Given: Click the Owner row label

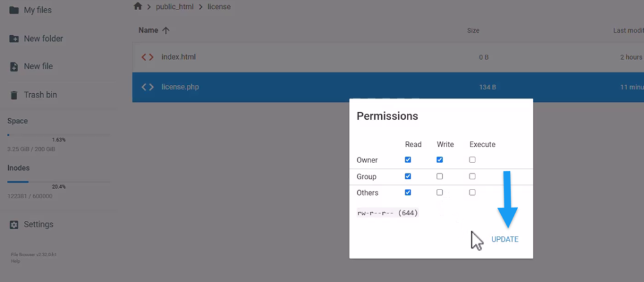Looking at the screenshot, I should coord(367,160).
